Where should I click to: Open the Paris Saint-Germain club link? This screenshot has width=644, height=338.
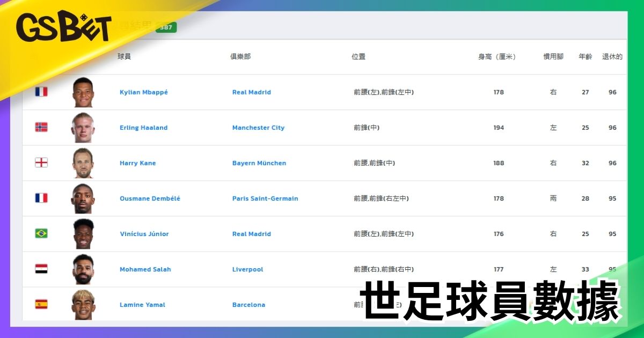[265, 199]
